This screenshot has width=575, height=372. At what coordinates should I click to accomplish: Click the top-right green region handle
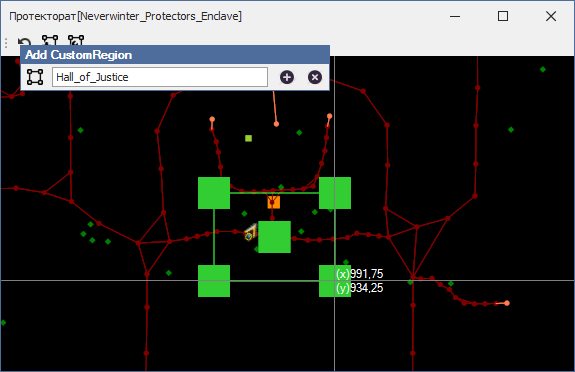335,193
